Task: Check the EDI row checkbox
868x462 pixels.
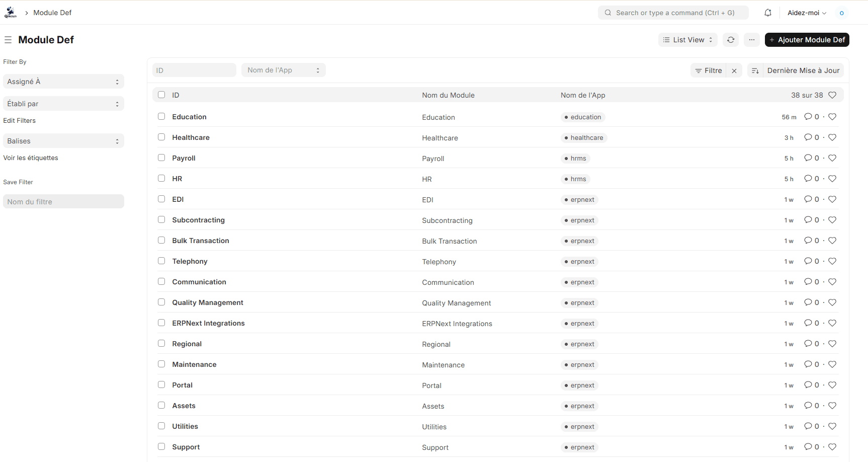Action: click(x=161, y=199)
